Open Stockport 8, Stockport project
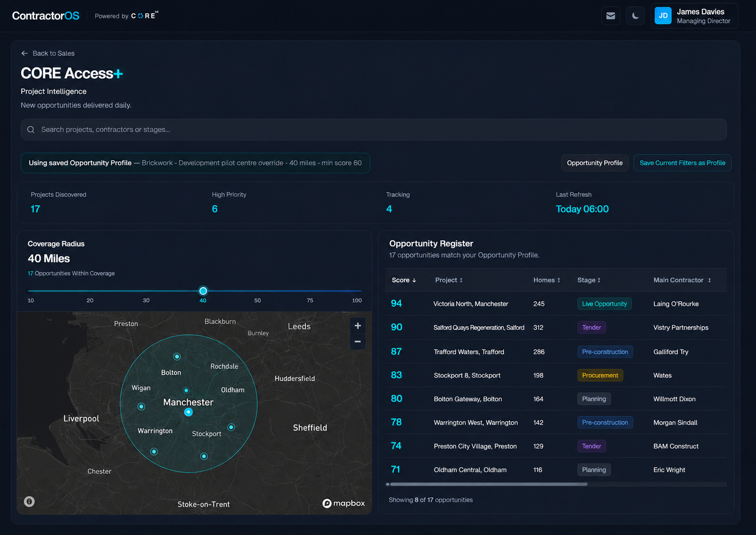Image resolution: width=756 pixels, height=535 pixels. tap(467, 375)
